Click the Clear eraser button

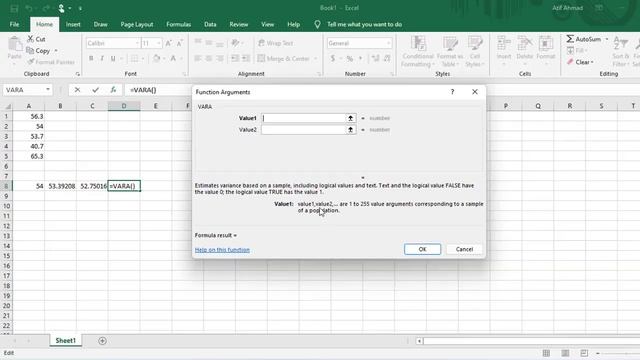580,62
